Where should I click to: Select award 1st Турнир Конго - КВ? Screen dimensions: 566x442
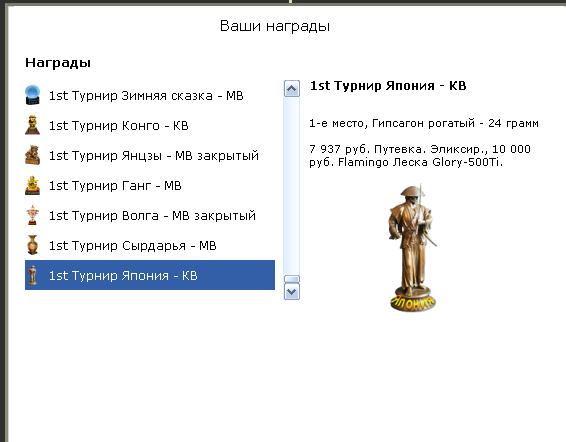click(x=150, y=125)
